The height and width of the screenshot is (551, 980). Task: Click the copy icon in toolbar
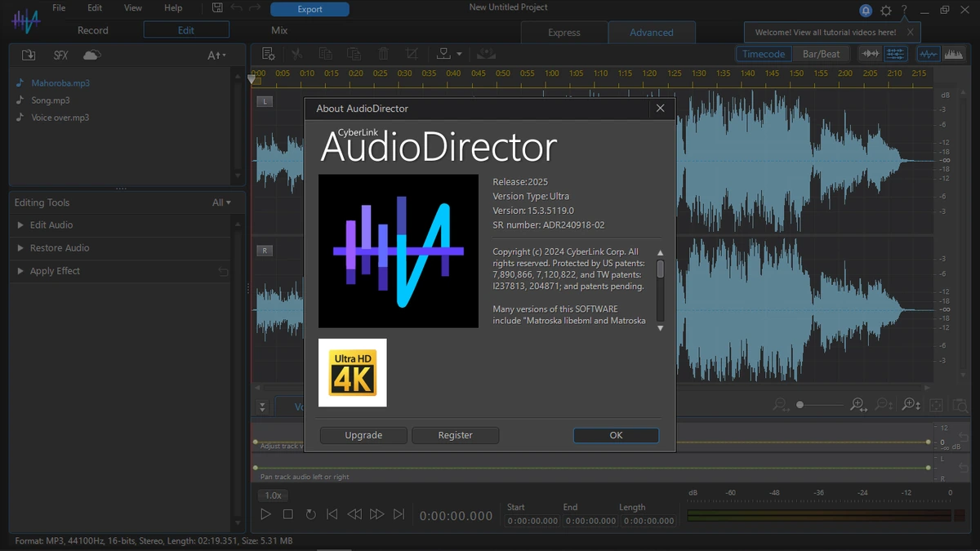click(325, 54)
